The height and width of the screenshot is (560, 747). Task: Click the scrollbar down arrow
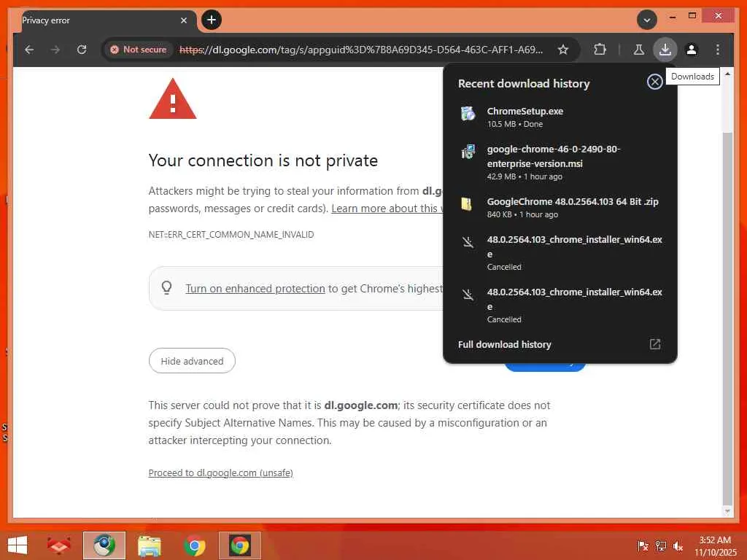tap(727, 511)
